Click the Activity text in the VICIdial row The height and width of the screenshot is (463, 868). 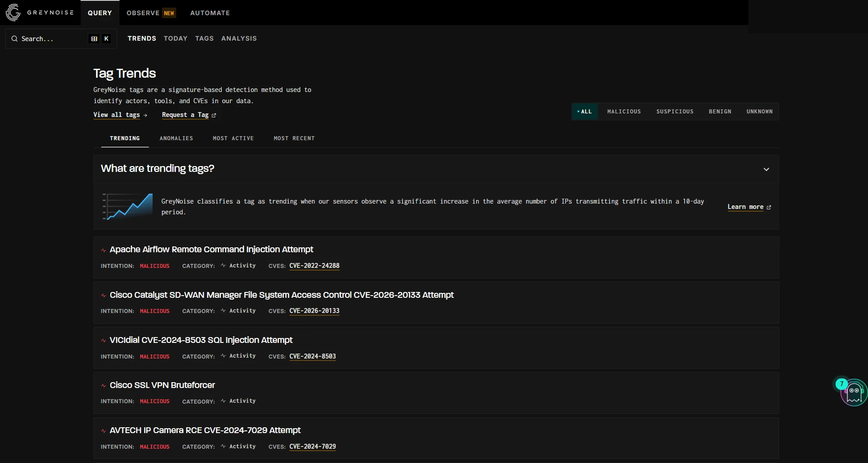point(242,356)
